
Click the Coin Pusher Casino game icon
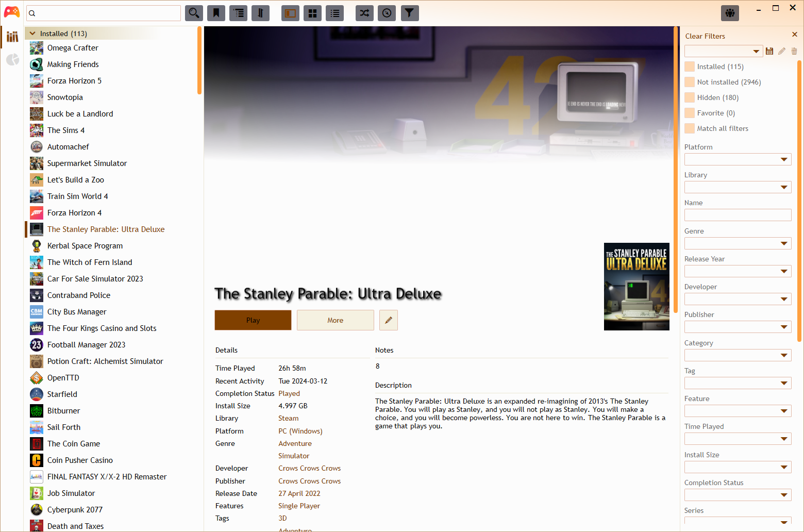[x=37, y=460]
